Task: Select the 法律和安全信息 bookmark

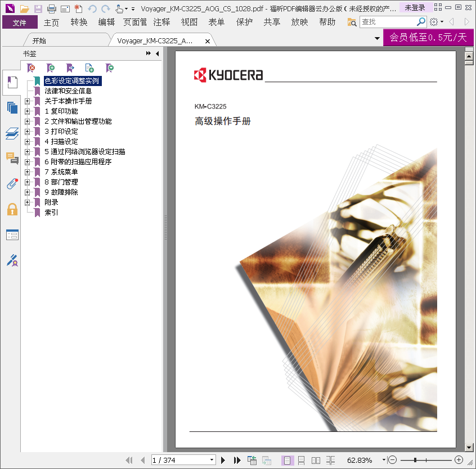Action: pyautogui.click(x=68, y=91)
